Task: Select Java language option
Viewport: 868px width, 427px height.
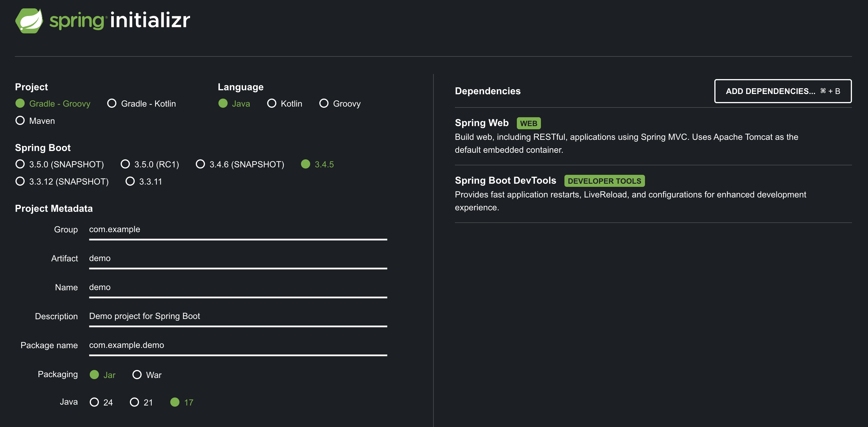Action: click(234, 103)
